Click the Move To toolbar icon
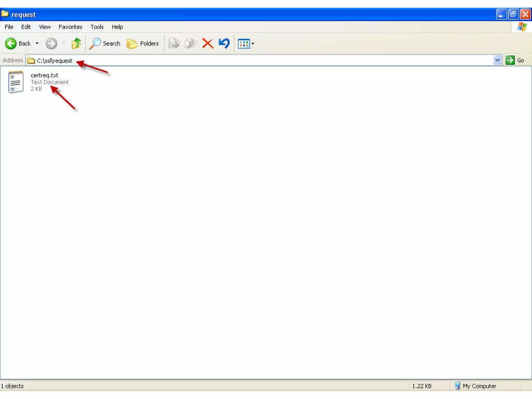 click(x=174, y=43)
